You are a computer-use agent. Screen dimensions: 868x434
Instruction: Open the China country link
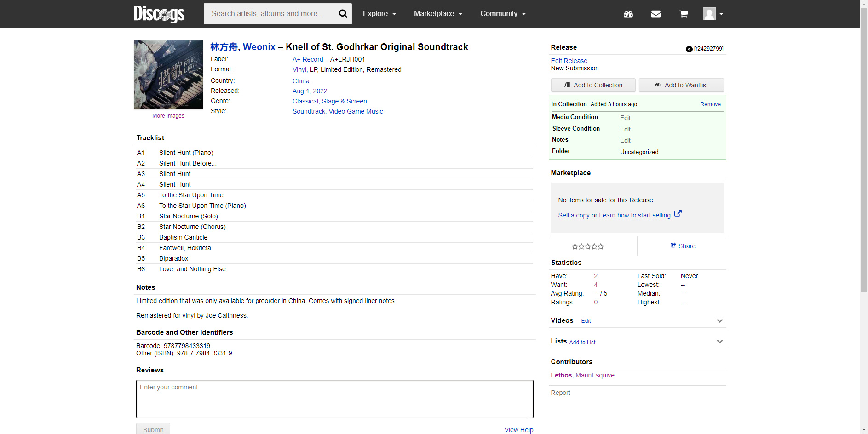point(301,81)
